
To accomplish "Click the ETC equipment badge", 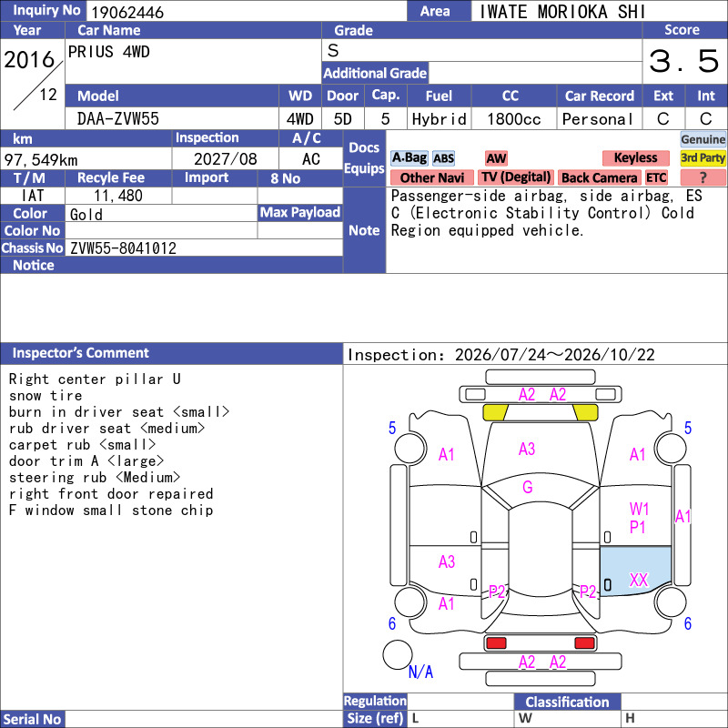I will [656, 177].
